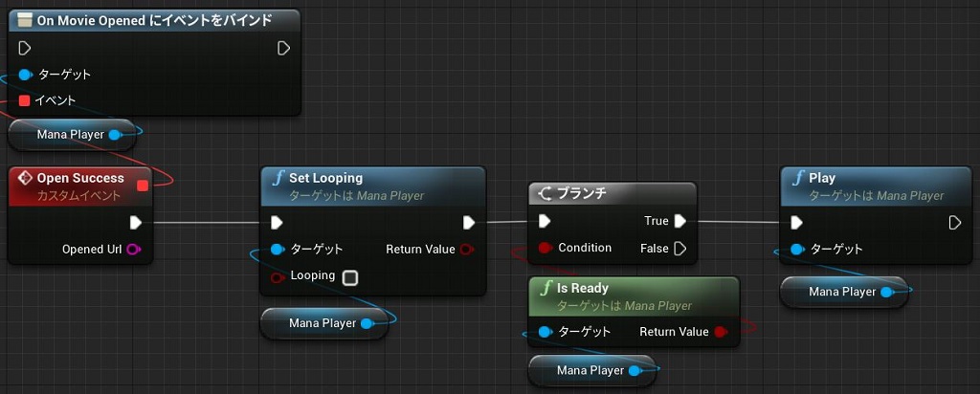This screenshot has height=394, width=980.
Task: Click the Looping boolean input pin
Action: click(278, 277)
